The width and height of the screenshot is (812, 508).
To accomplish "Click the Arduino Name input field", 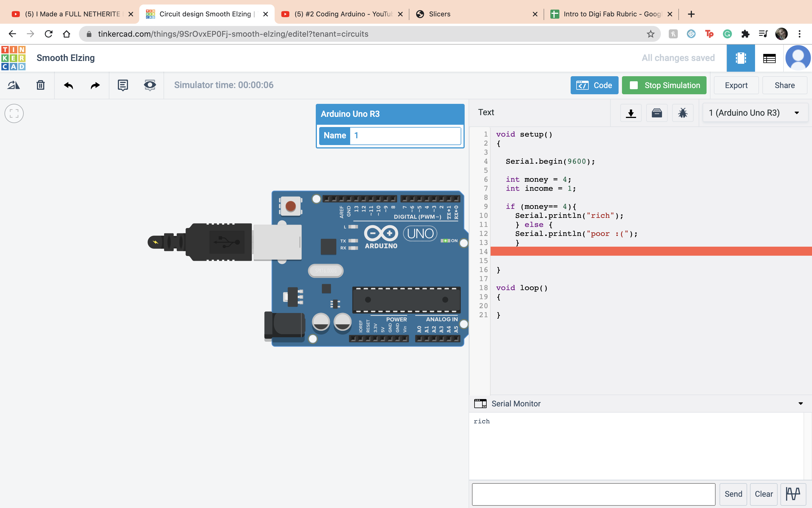I will [405, 135].
